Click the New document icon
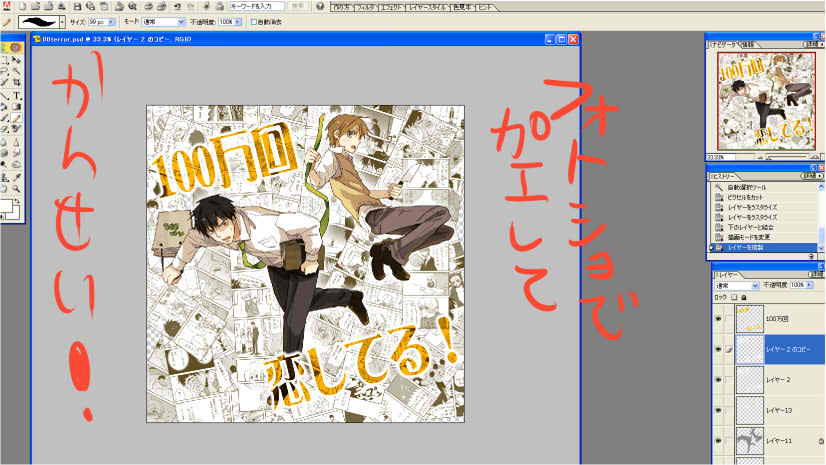826x465 pixels. pyautogui.click(x=22, y=6)
